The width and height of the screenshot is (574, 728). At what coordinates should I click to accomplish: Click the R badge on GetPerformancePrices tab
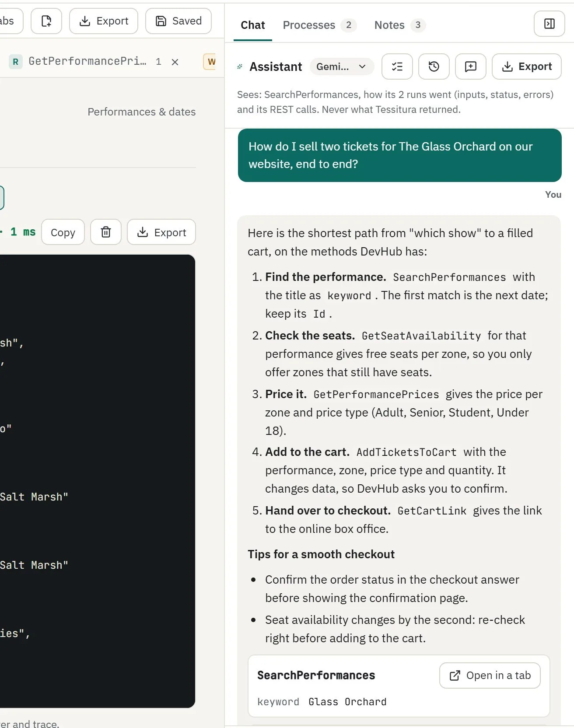coord(16,62)
